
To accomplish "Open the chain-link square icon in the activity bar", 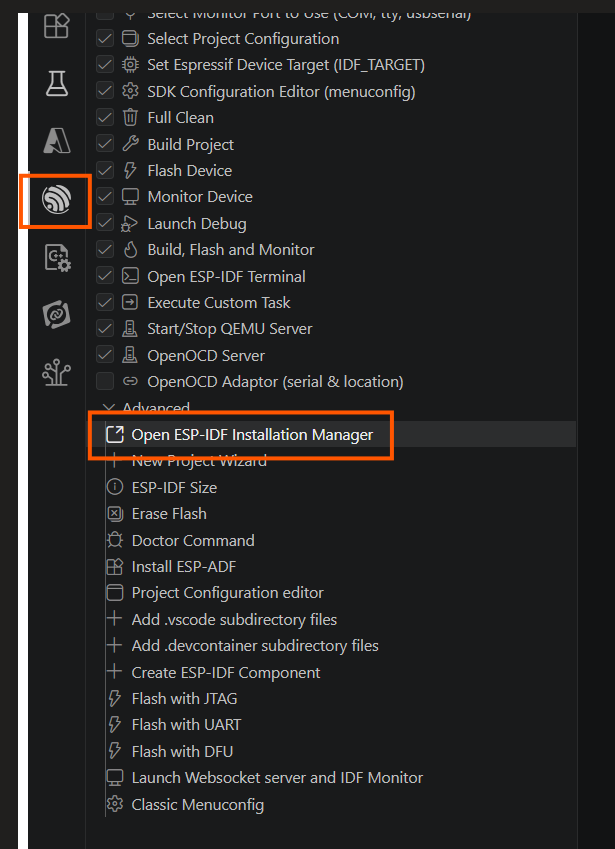I will coord(56,315).
